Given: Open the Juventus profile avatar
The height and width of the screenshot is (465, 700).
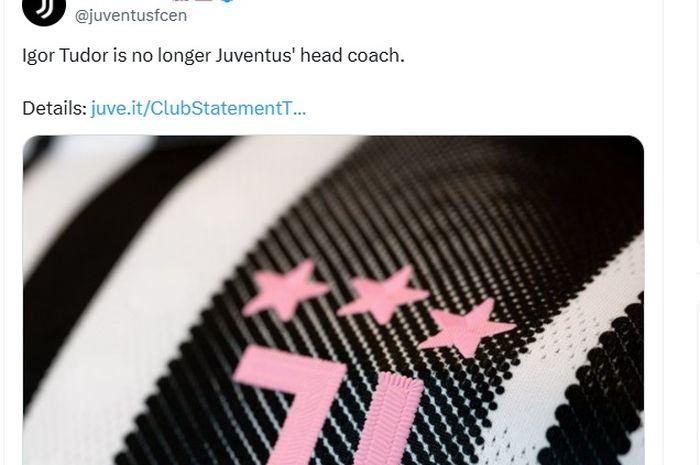Looking at the screenshot, I should pyautogui.click(x=44, y=8).
